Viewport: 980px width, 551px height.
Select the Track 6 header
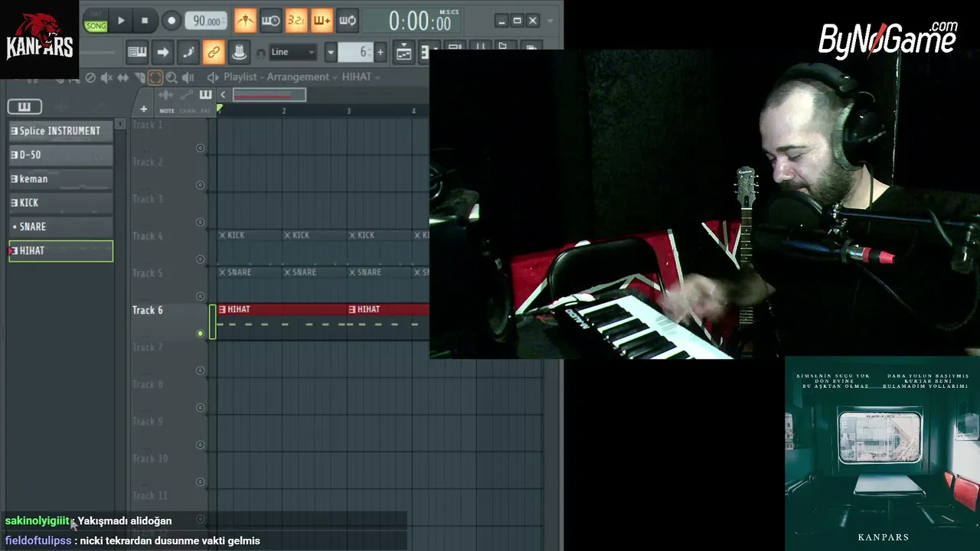pos(168,321)
